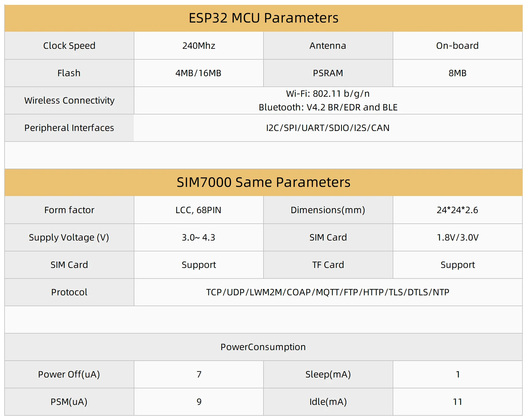Click the TF Card label cell
The height and width of the screenshot is (420, 527).
coord(328,265)
